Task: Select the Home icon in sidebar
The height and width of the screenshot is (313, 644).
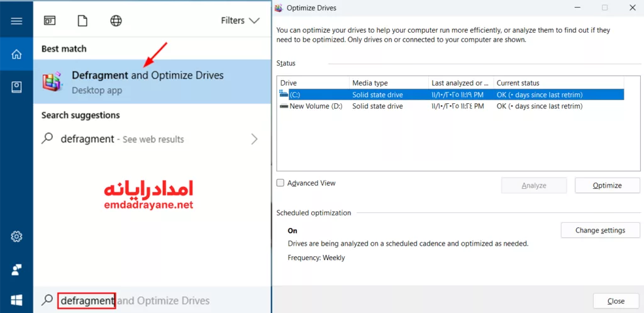Action: point(16,54)
